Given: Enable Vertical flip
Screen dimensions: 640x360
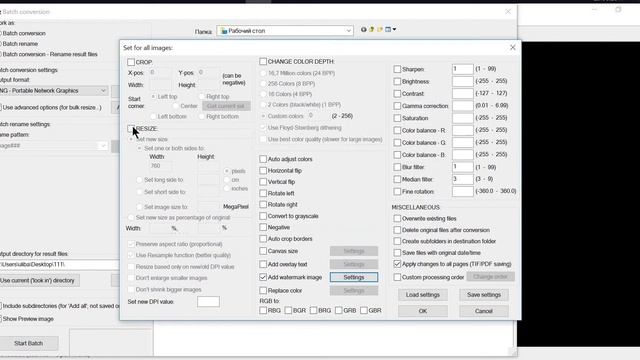Looking at the screenshot, I should (263, 182).
